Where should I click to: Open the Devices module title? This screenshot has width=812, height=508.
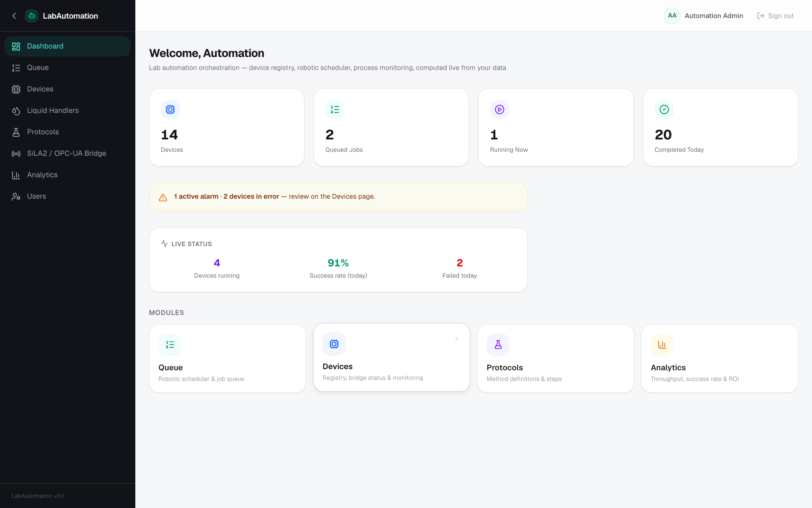click(x=337, y=367)
